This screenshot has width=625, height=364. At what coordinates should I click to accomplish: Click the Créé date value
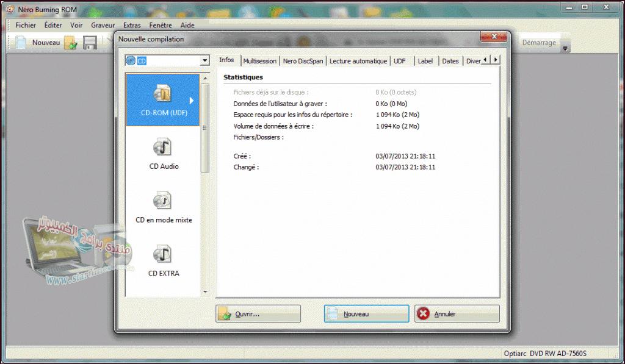(x=405, y=156)
